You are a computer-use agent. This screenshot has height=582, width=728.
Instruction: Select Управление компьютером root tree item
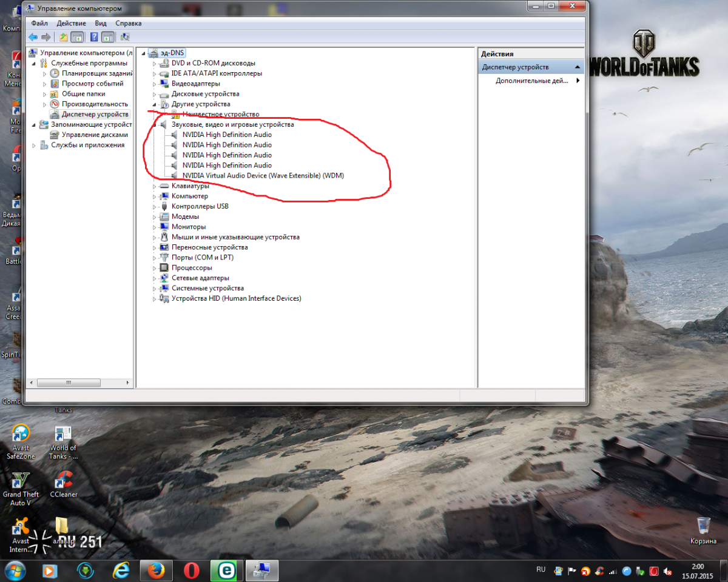click(86, 53)
